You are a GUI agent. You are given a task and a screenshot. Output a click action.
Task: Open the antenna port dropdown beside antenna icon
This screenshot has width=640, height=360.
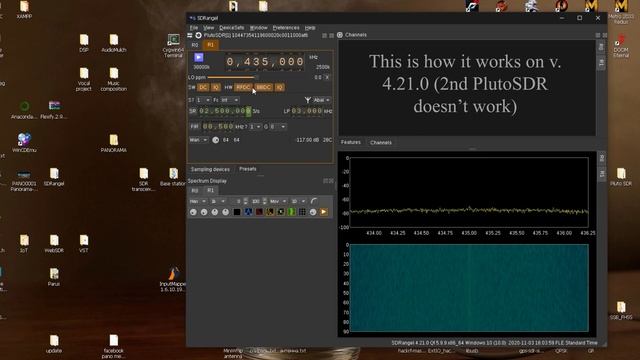[x=322, y=100]
